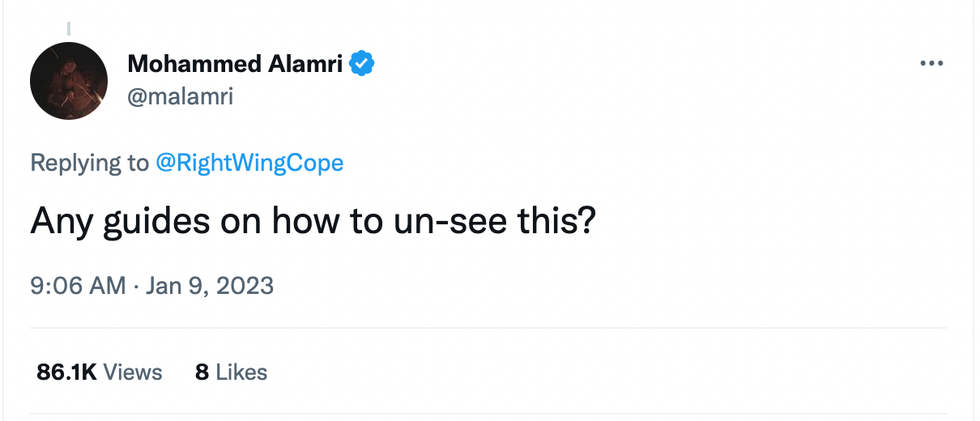Click the 9:06 AM timestamp
Image resolution: width=980 pixels, height=421 pixels.
click(x=78, y=286)
